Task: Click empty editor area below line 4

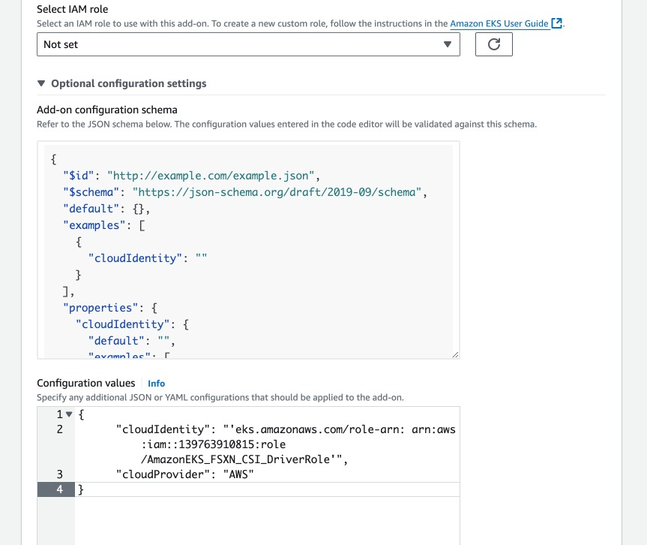Action: (250, 520)
